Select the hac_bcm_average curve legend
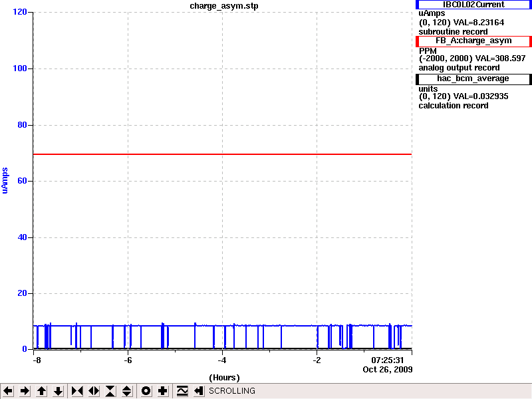This screenshot has width=532, height=399. point(473,78)
